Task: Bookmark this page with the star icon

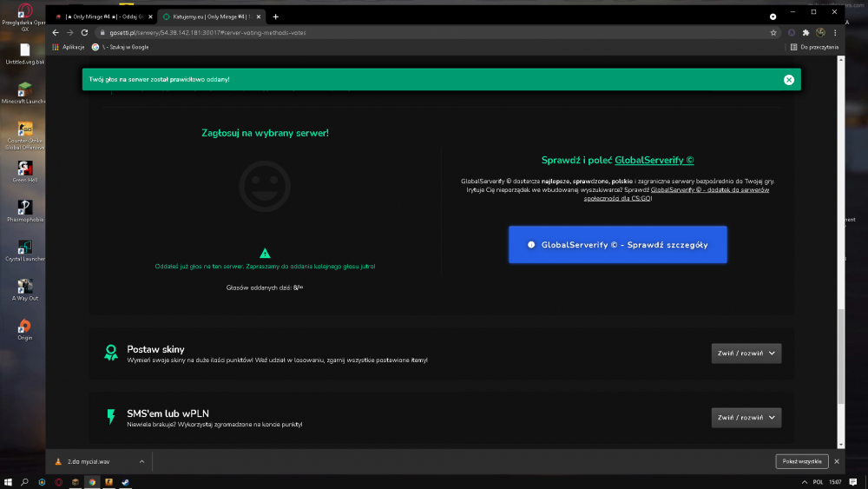Action: pyautogui.click(x=773, y=33)
